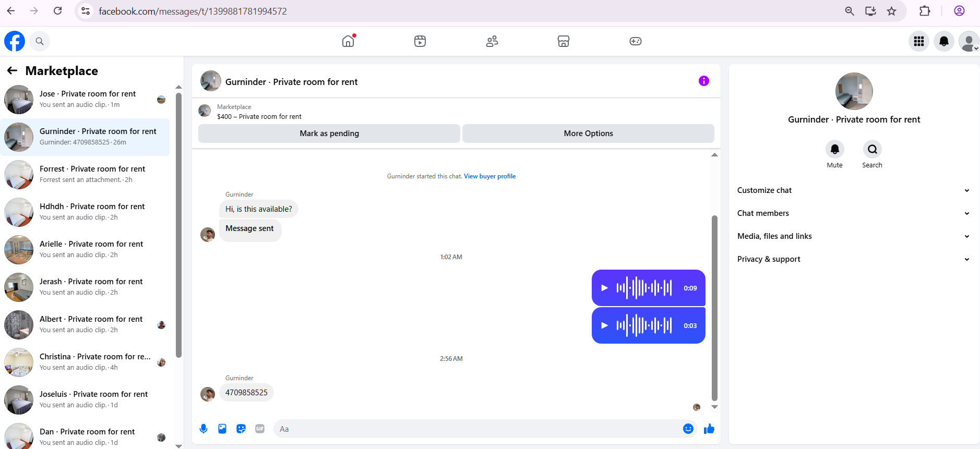Open Joseluis Private room for rent chat
This screenshot has width=980, height=449.
[86, 400]
